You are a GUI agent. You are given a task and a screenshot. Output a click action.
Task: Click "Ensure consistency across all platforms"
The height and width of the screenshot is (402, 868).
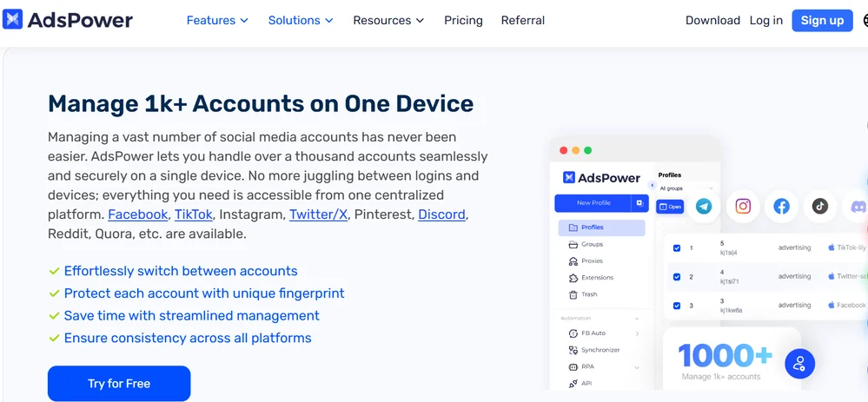pyautogui.click(x=188, y=338)
